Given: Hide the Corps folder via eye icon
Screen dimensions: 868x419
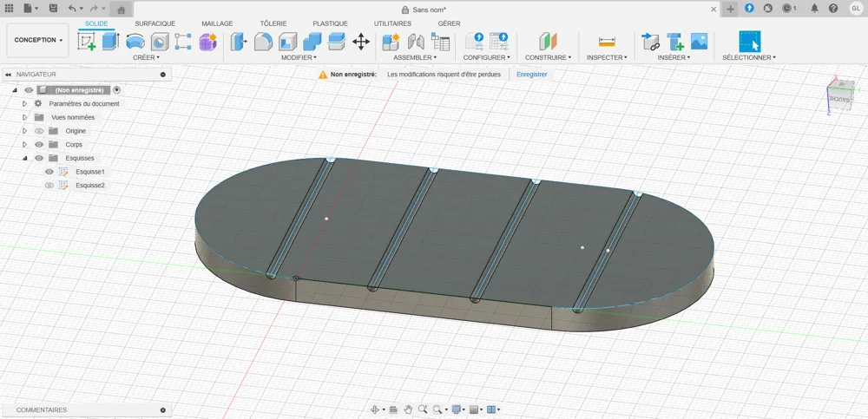Looking at the screenshot, I should coord(39,145).
